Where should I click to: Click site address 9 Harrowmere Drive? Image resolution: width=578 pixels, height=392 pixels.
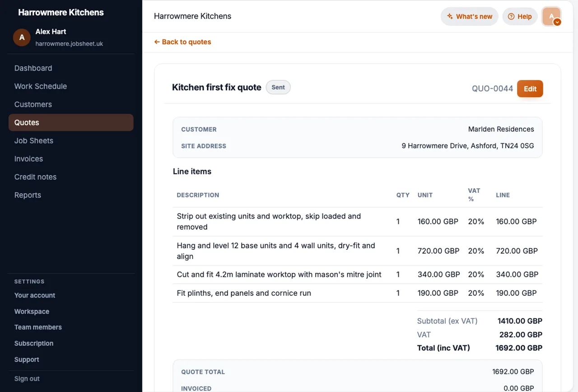point(468,146)
